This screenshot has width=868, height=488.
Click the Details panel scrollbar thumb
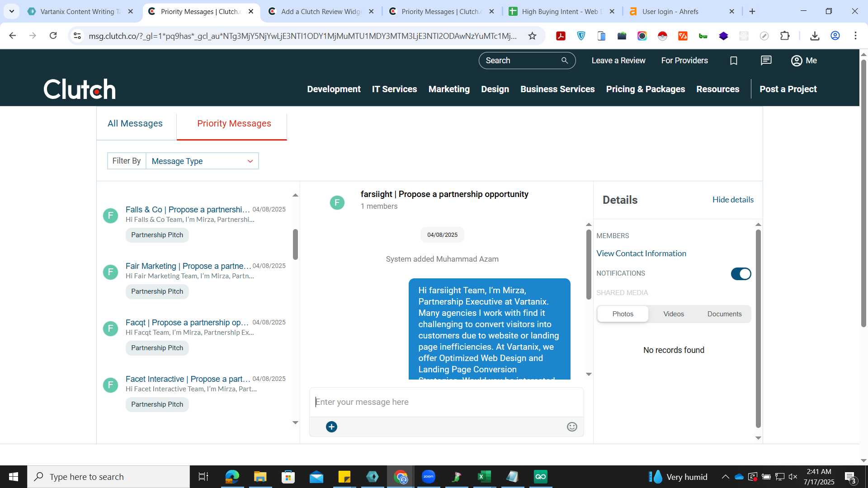pos(758,328)
